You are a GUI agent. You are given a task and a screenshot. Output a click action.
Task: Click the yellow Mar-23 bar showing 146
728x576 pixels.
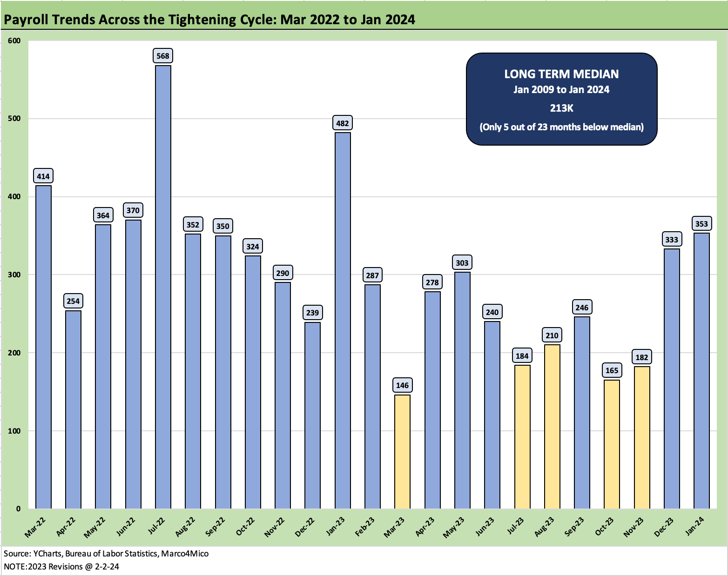coord(401,451)
